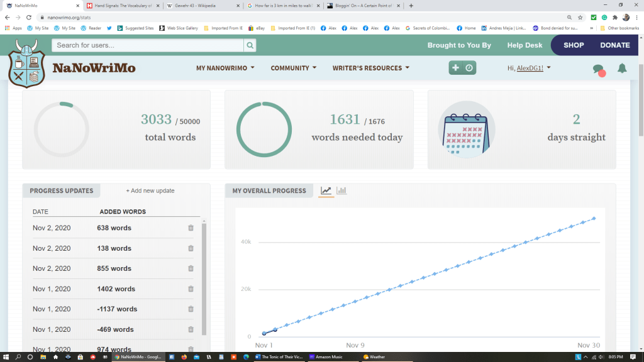Delete the 638 words progress entry
This screenshot has width=644, height=362.
[191, 228]
